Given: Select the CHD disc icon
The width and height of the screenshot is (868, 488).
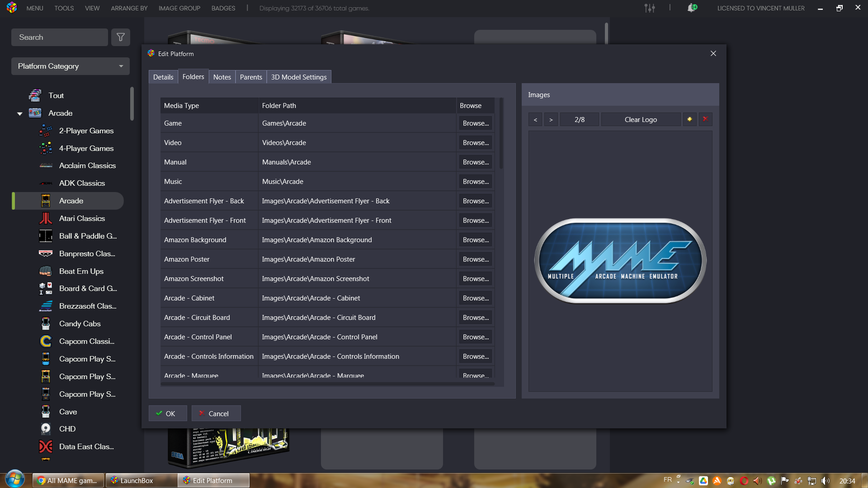Looking at the screenshot, I should pyautogui.click(x=46, y=429).
